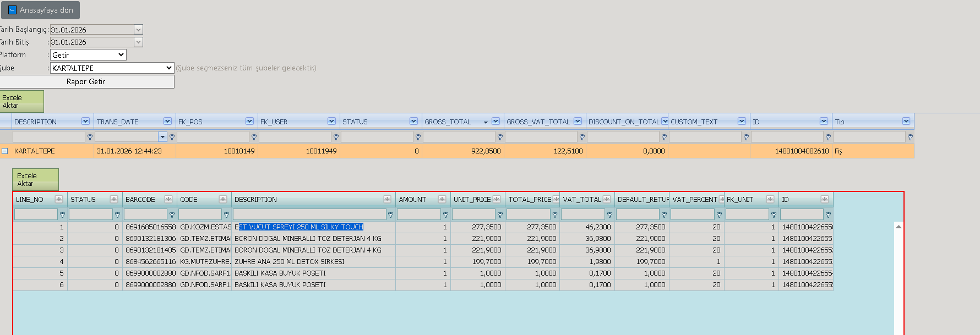Open column menu for detail DESCRIPTION header
The width and height of the screenshot is (980, 335).
pos(388,199)
